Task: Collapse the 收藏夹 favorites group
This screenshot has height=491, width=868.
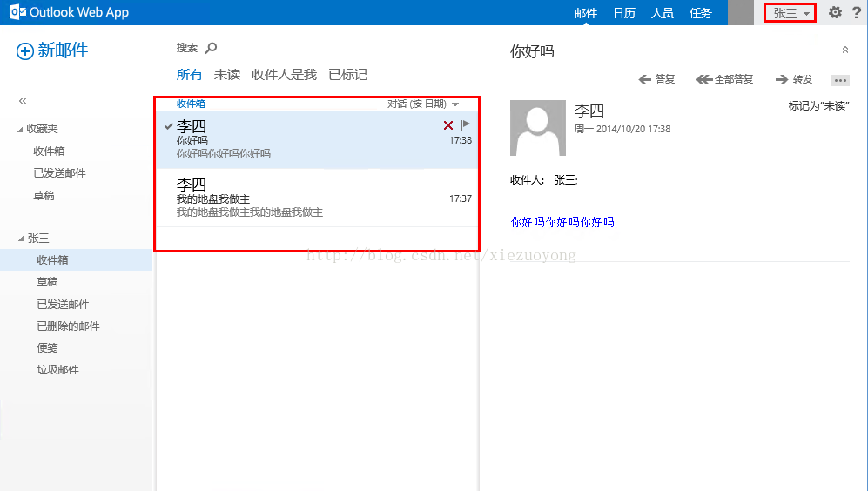Action: 21,130
